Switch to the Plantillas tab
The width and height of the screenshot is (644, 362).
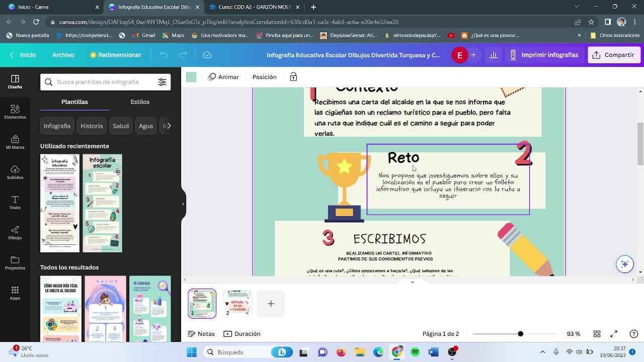point(74,102)
